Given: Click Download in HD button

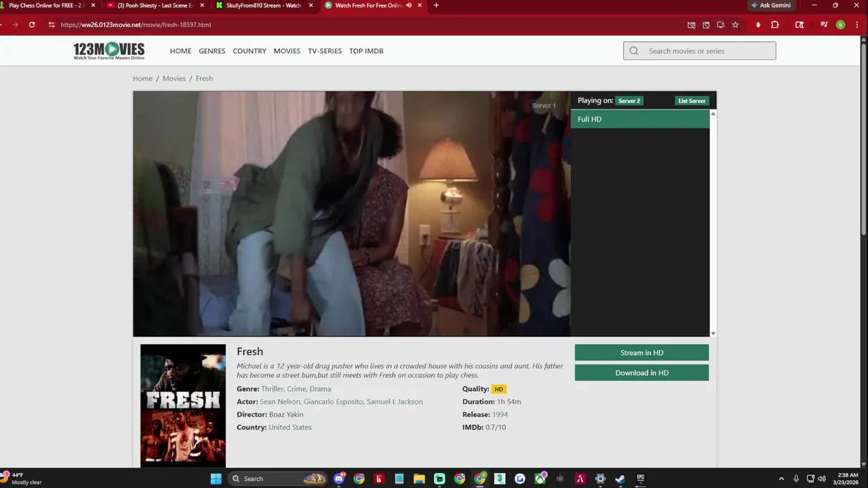Looking at the screenshot, I should pos(642,373).
